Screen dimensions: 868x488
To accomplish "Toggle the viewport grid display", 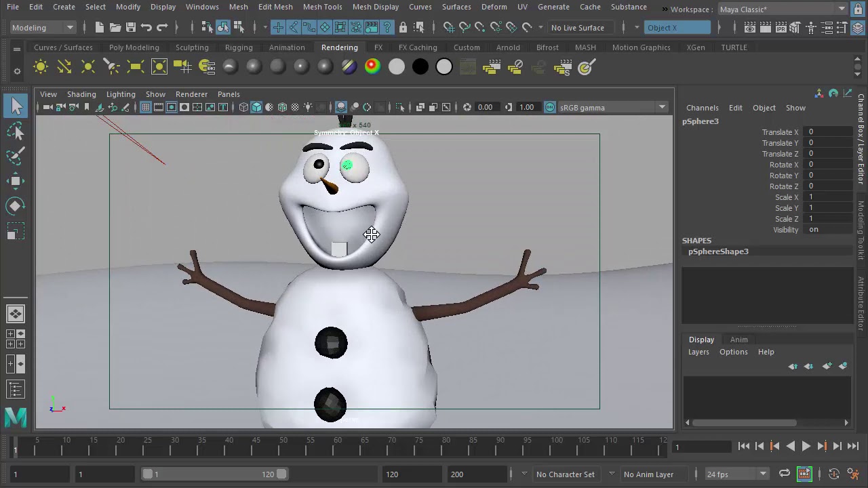I will point(145,107).
